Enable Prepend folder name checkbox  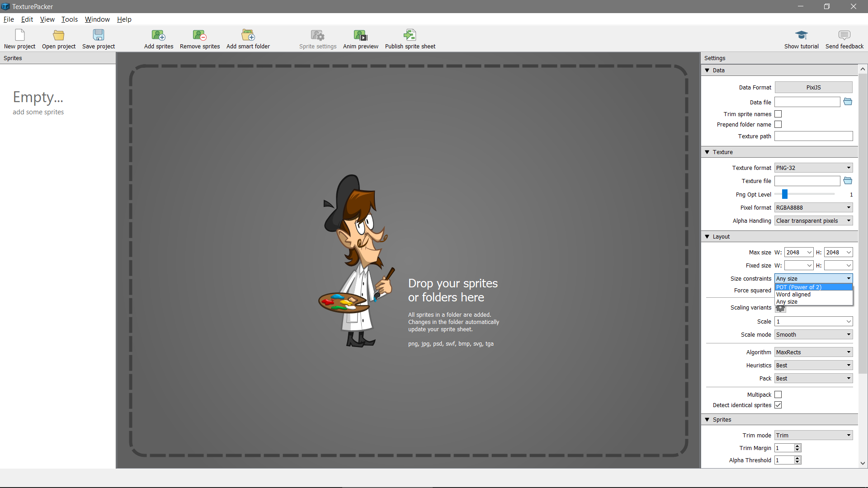(778, 124)
